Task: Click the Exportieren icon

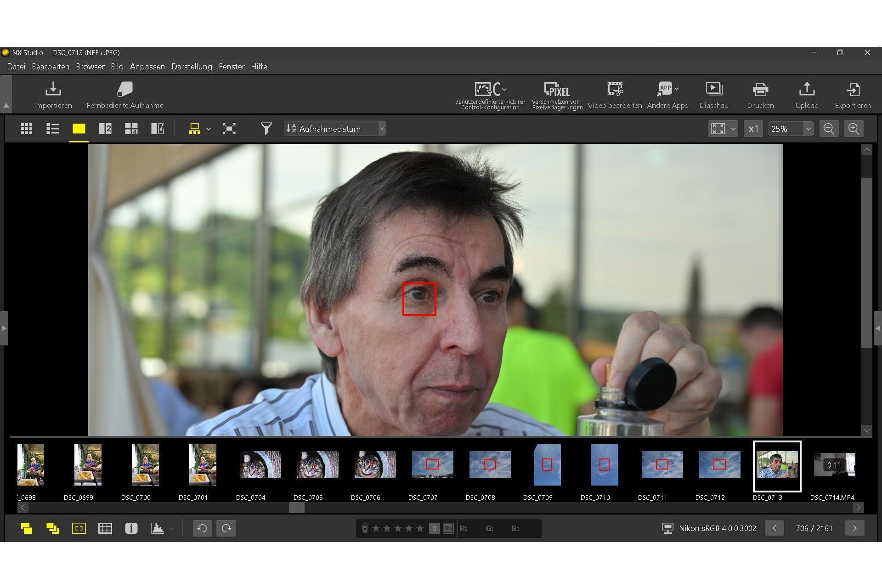Action: point(853,89)
